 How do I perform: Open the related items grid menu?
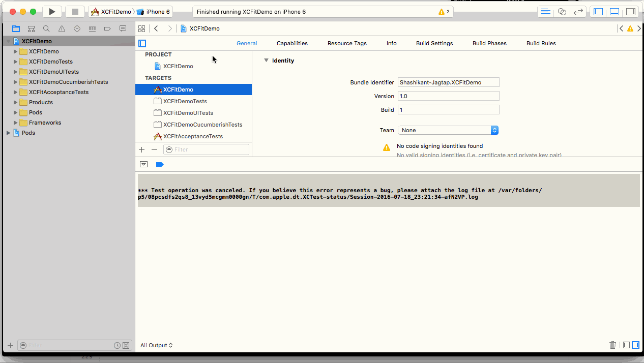[142, 28]
